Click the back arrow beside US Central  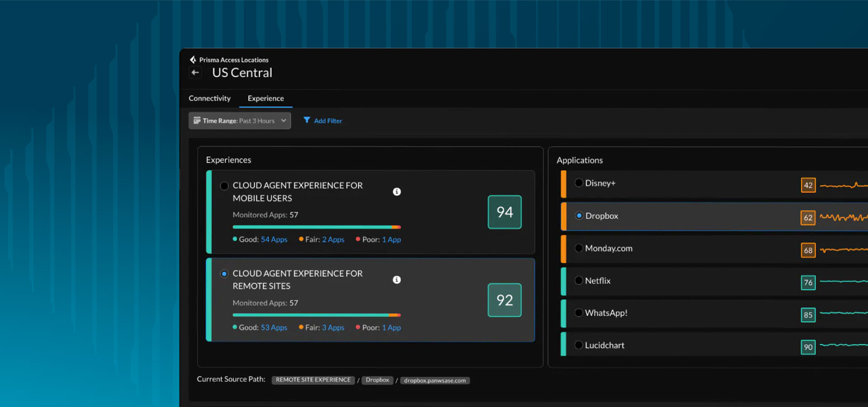[x=195, y=72]
